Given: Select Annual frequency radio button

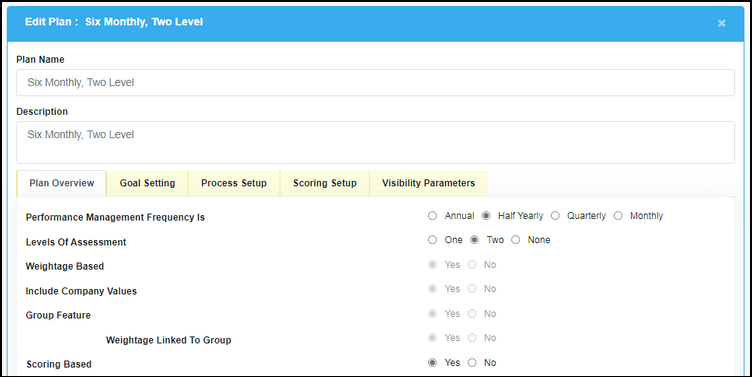Looking at the screenshot, I should pos(433,216).
